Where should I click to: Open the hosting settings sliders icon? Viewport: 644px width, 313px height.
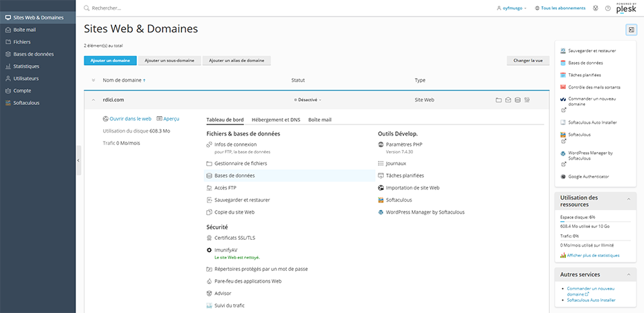pyautogui.click(x=527, y=100)
